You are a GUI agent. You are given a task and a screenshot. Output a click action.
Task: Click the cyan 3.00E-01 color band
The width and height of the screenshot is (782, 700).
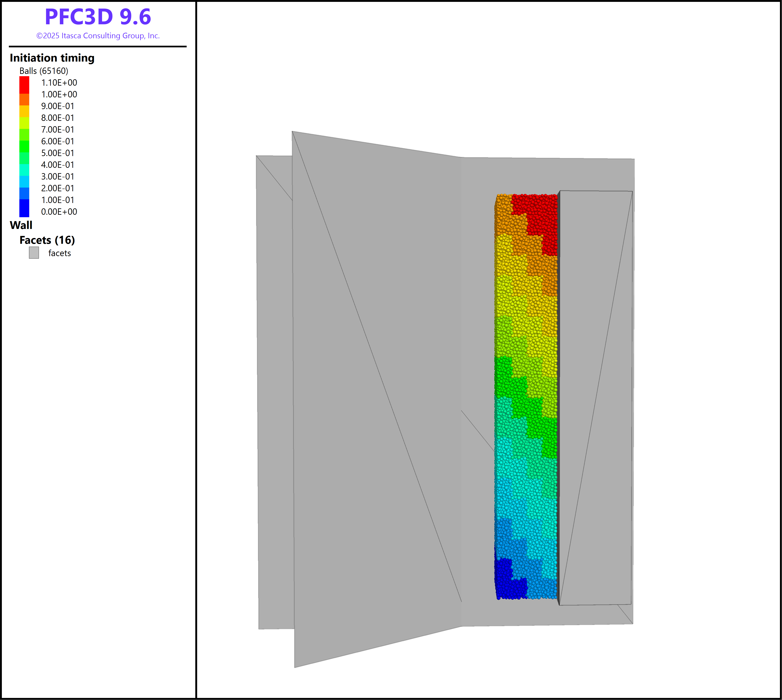pos(24,182)
